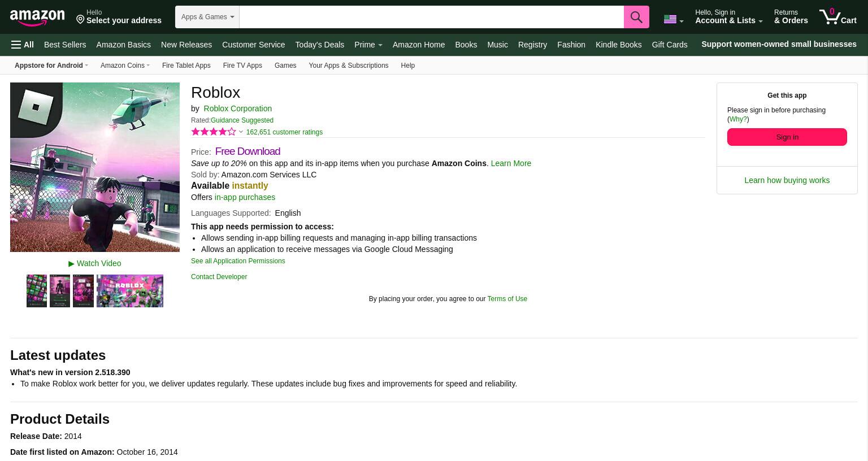Image resolution: width=868 pixels, height=461 pixels.
Task: Expand Appstore for Android menu
Action: pos(51,66)
